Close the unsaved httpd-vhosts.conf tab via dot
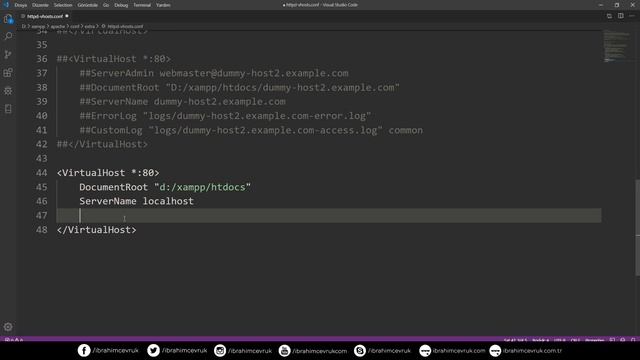Image resolution: width=640 pixels, height=360 pixels. click(x=67, y=16)
